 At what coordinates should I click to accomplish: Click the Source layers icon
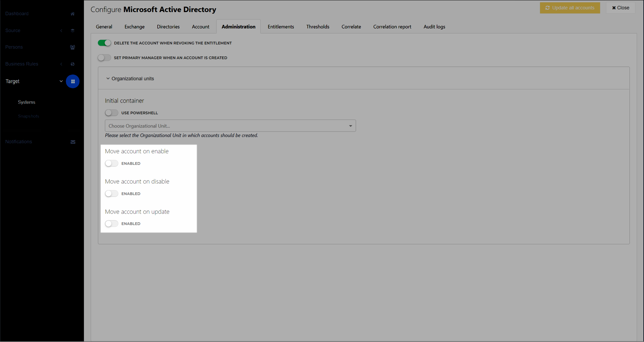point(72,31)
